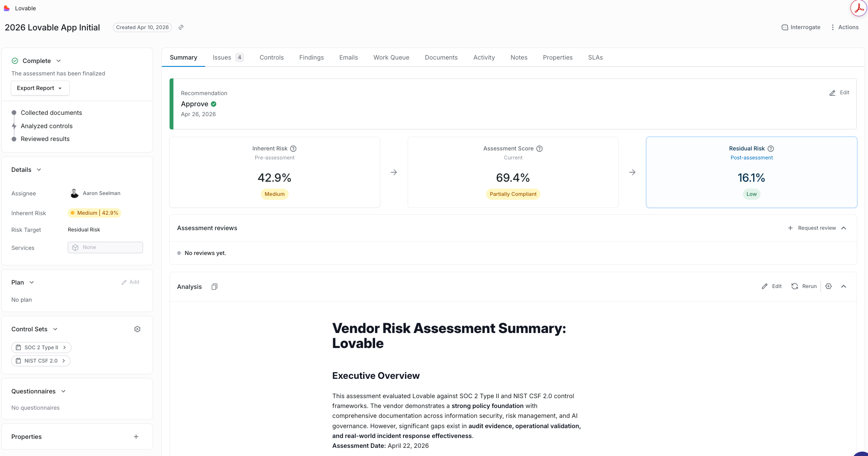Open the Documents tab
The image size is (868, 456).
(441, 57)
